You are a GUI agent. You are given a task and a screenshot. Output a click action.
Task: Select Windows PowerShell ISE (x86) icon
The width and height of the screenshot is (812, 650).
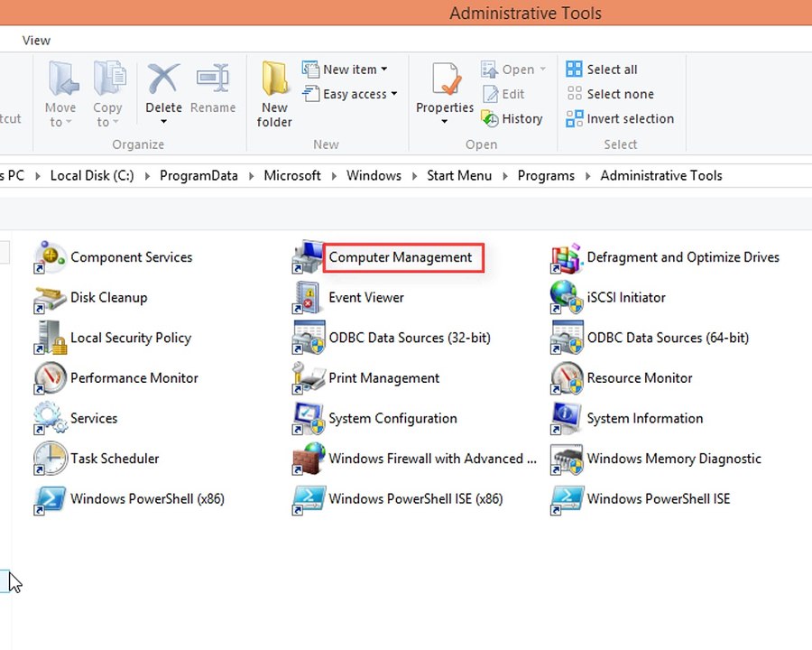(x=308, y=499)
